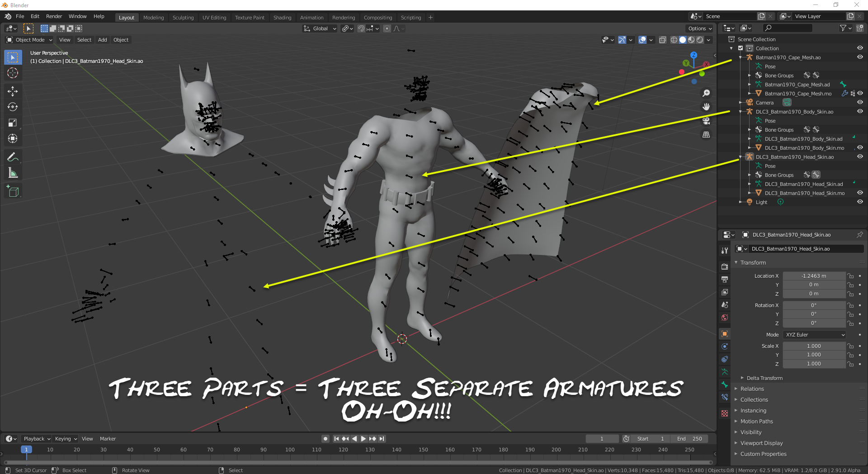Switch to the Sculpting workspace tab
The image size is (868, 474).
coord(183,18)
